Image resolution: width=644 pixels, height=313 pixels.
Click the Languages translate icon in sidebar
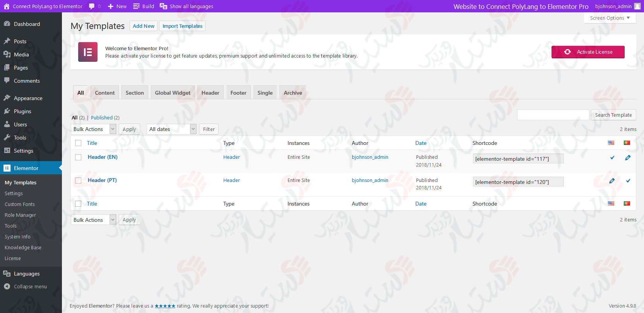[x=7, y=273]
